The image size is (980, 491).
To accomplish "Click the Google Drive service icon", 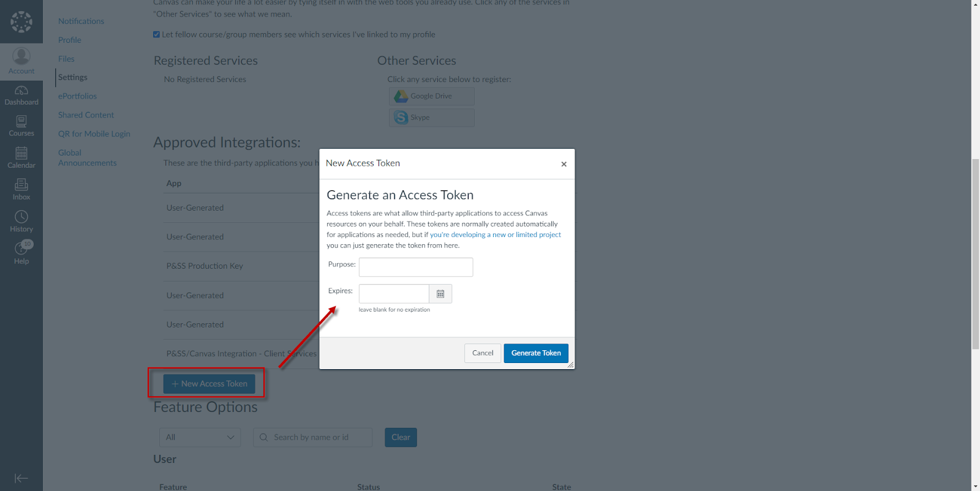I will [401, 96].
